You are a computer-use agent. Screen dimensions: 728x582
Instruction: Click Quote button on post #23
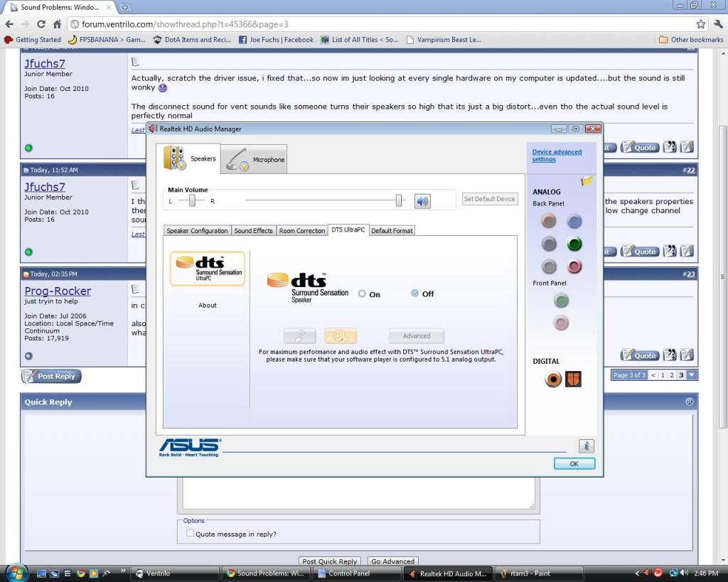pyautogui.click(x=640, y=355)
